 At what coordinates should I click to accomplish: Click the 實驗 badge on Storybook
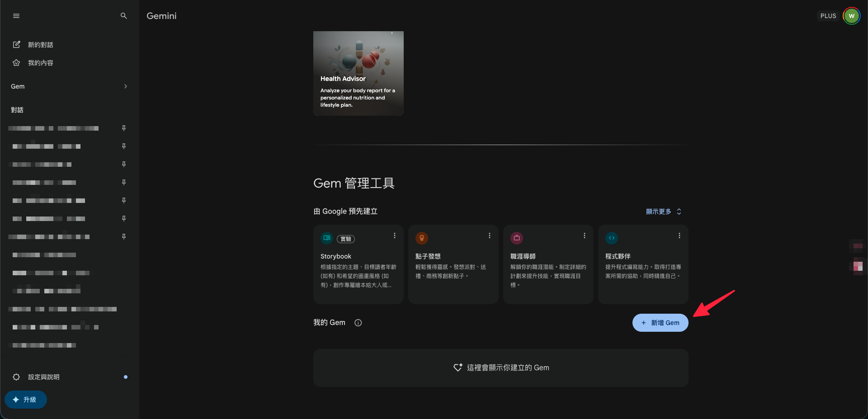[346, 239]
